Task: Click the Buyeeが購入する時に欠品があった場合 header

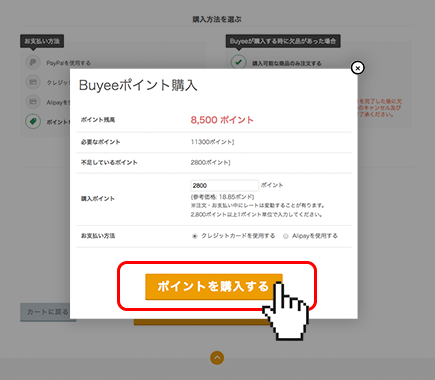Action: click(x=283, y=41)
